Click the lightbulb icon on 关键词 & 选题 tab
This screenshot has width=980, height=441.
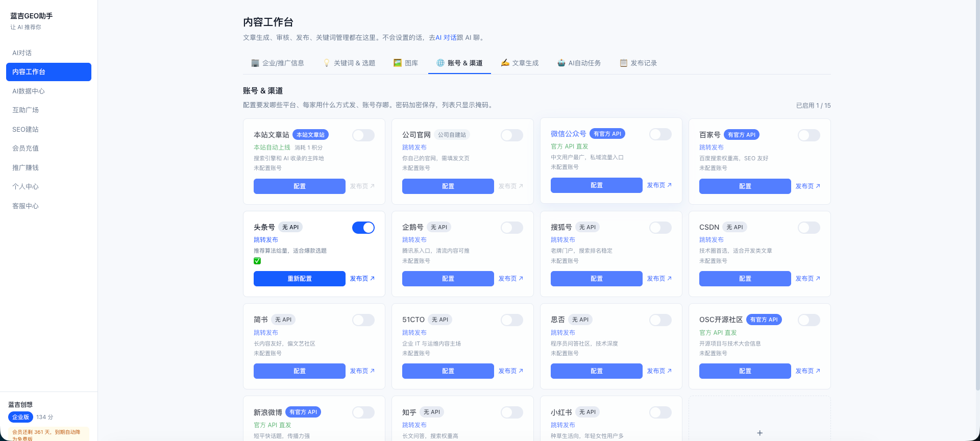click(x=327, y=63)
